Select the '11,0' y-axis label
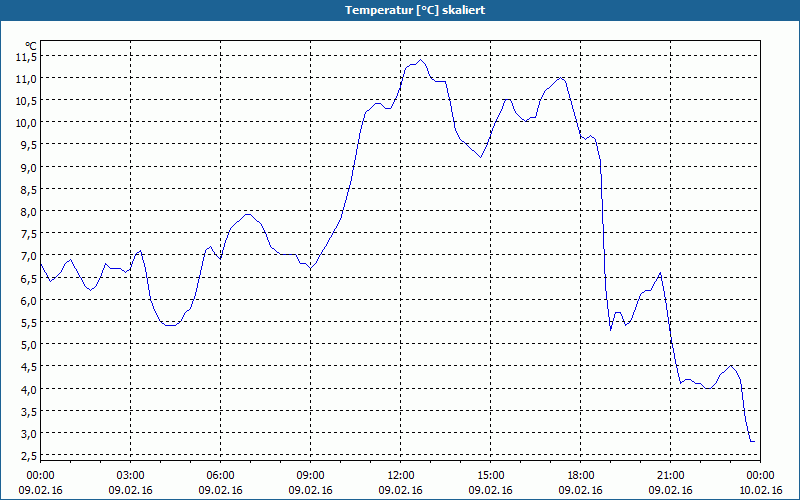 tap(26, 79)
